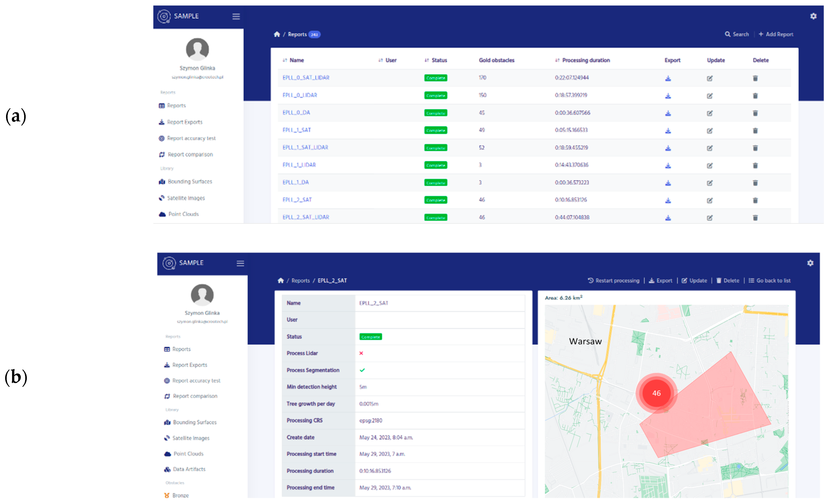Viewport: 828px width, 504px height.
Task: Open the settings gear in top panel header
Action: (813, 16)
